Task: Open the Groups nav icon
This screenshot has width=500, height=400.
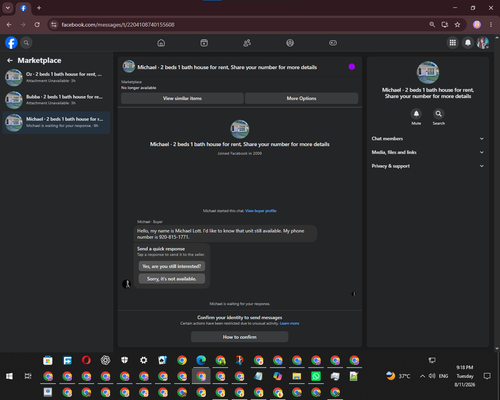Action: (290, 43)
